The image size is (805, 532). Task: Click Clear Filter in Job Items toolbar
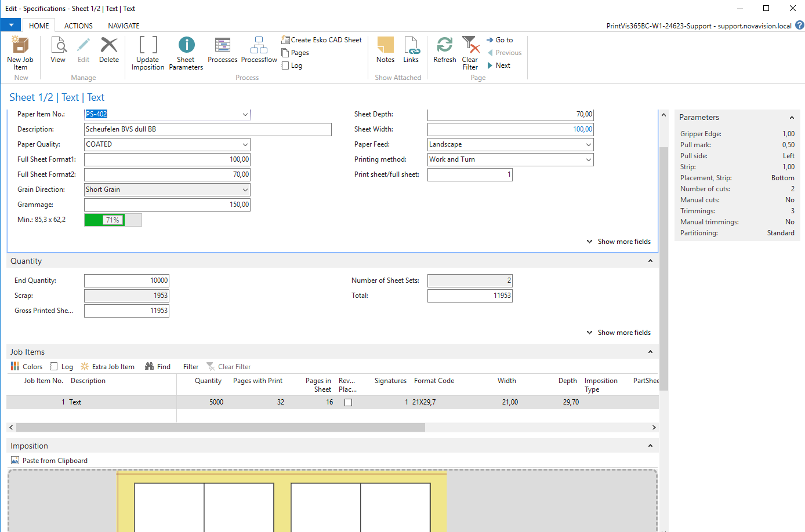229,367
